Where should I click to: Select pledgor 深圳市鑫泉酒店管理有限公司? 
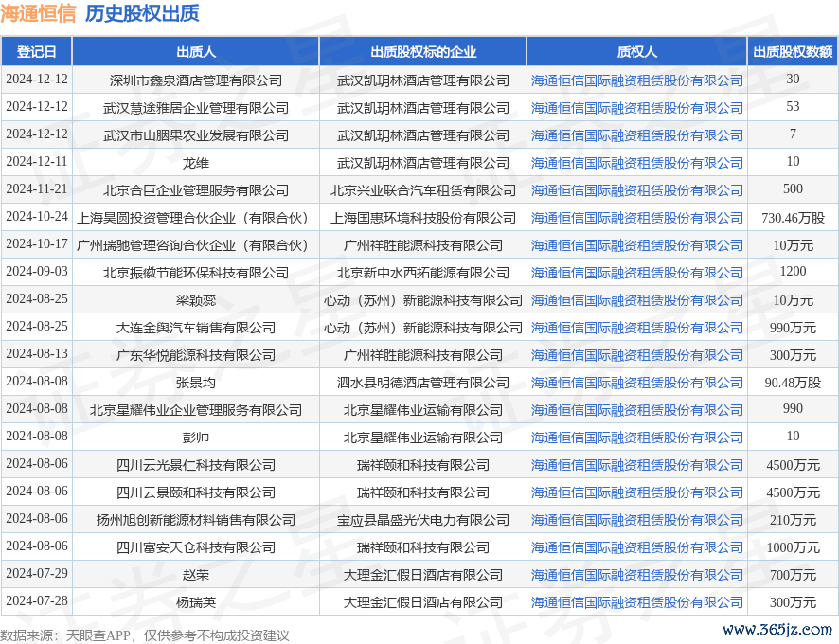(196, 80)
